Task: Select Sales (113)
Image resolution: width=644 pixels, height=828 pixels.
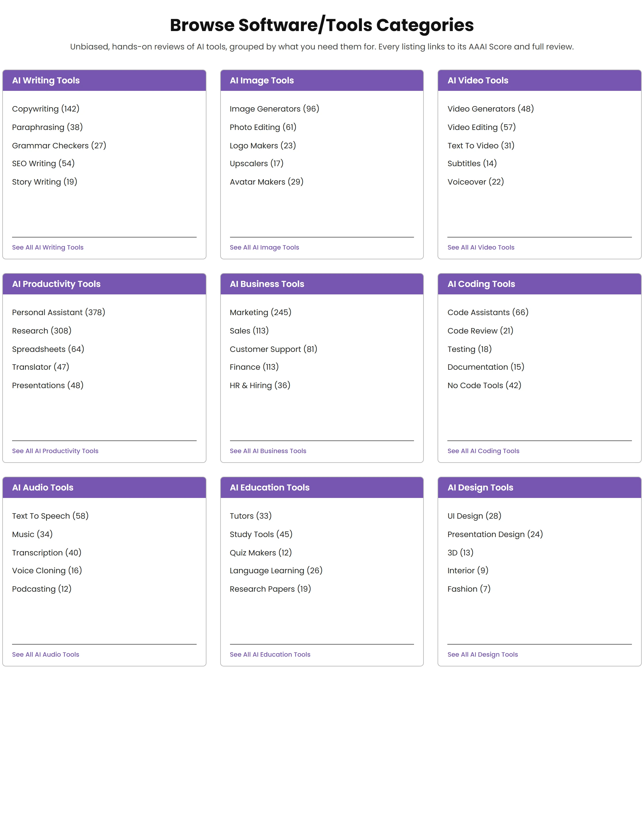Action: [249, 331]
